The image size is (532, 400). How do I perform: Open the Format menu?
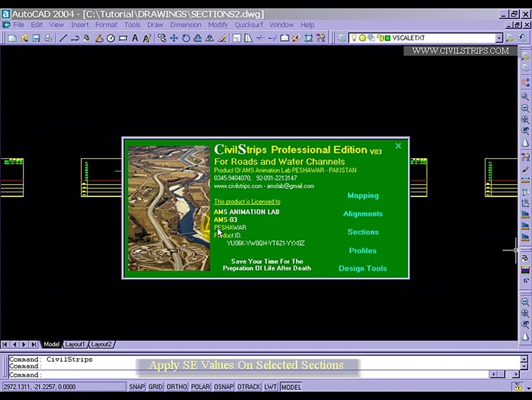(x=106, y=25)
